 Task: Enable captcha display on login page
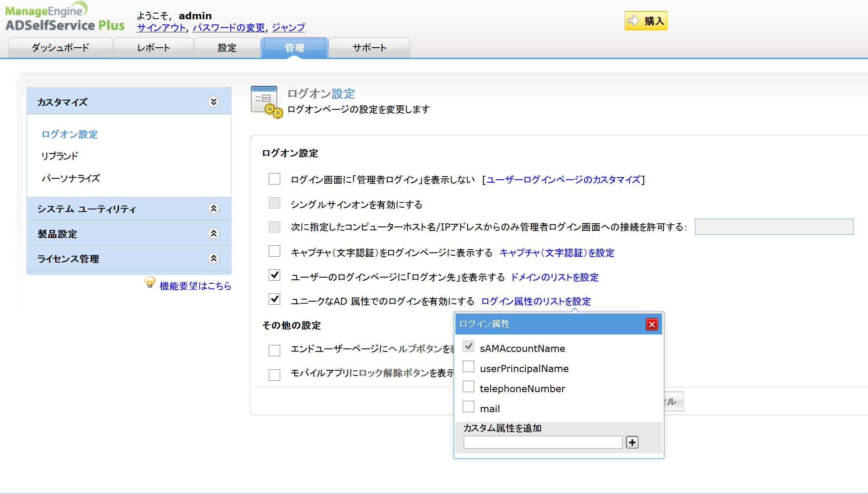(274, 251)
